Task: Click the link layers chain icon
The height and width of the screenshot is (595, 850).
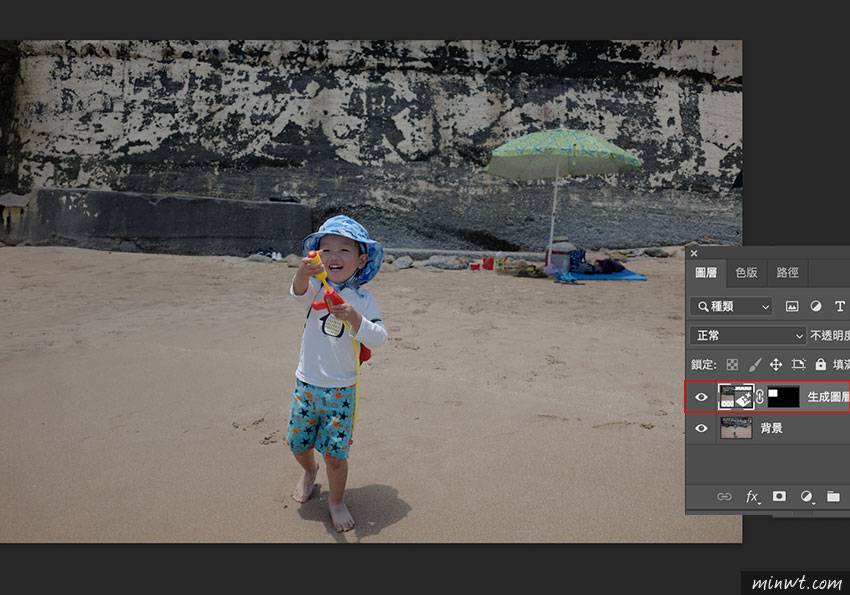Action: (x=725, y=496)
